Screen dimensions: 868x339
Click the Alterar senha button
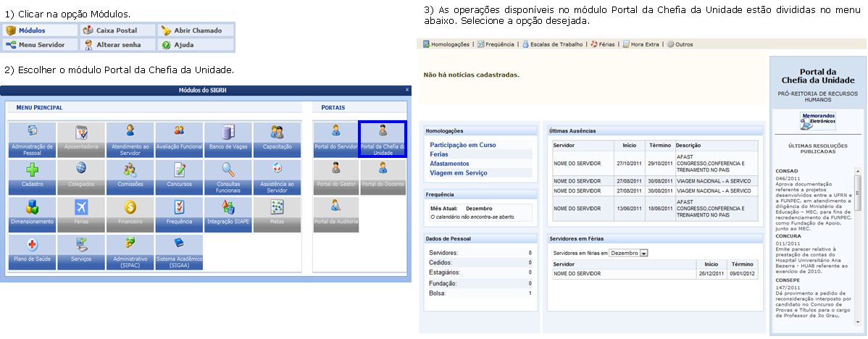tap(118, 45)
